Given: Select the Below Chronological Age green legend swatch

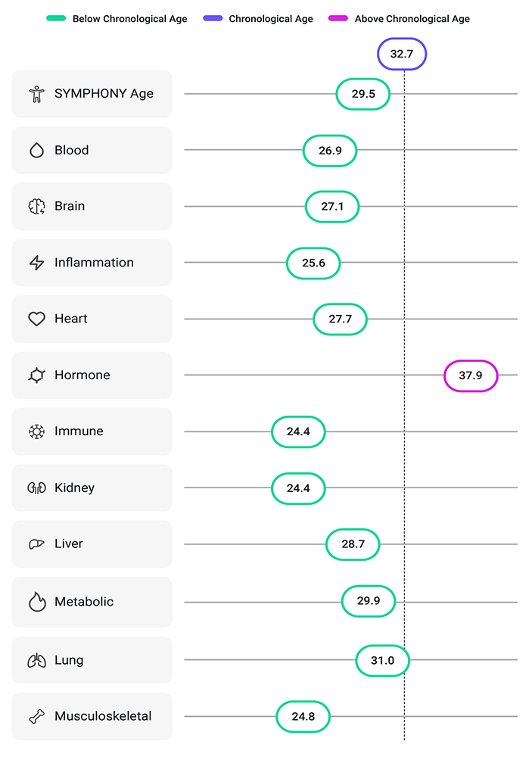Looking at the screenshot, I should (55, 19).
